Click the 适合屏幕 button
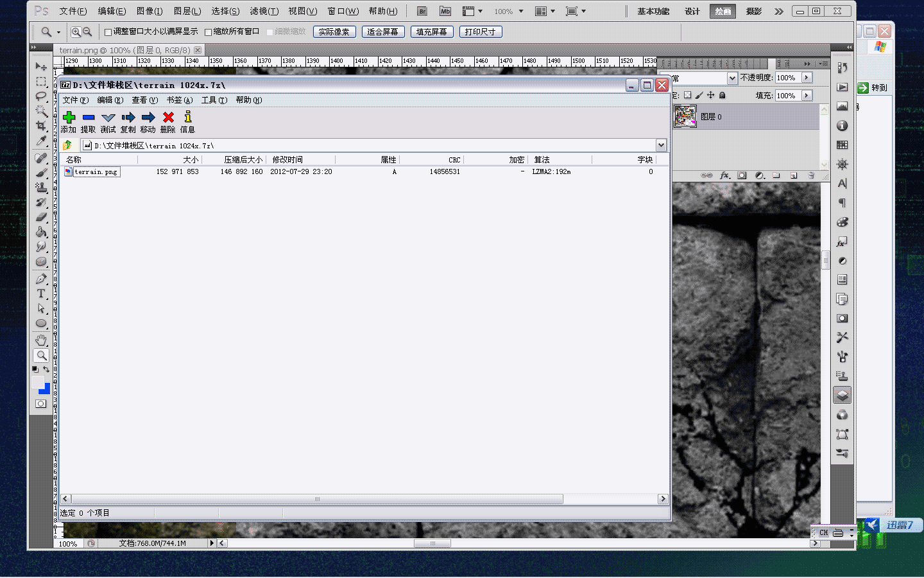The image size is (924, 578). coord(382,32)
